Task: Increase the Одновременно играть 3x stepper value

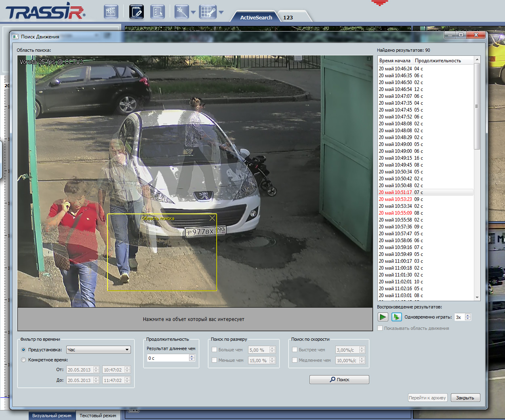Action: click(x=468, y=315)
